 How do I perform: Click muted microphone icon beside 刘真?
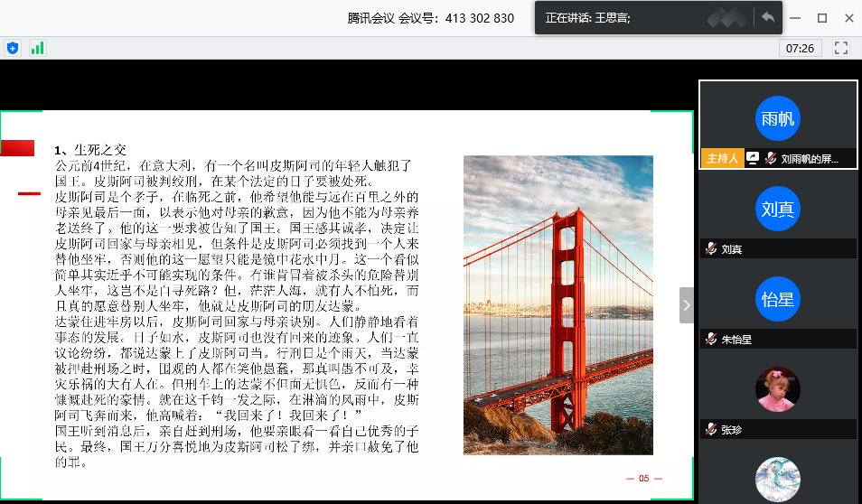click(x=712, y=249)
